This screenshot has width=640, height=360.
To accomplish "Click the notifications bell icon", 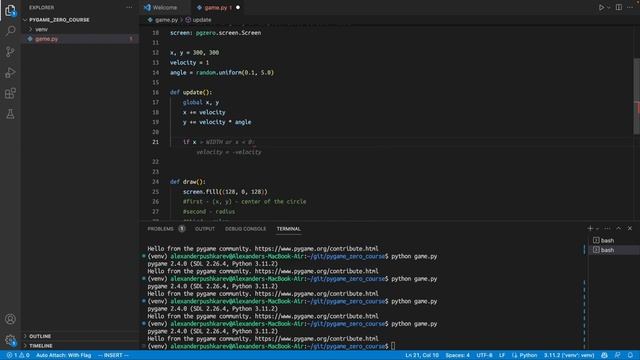I will tap(631, 355).
